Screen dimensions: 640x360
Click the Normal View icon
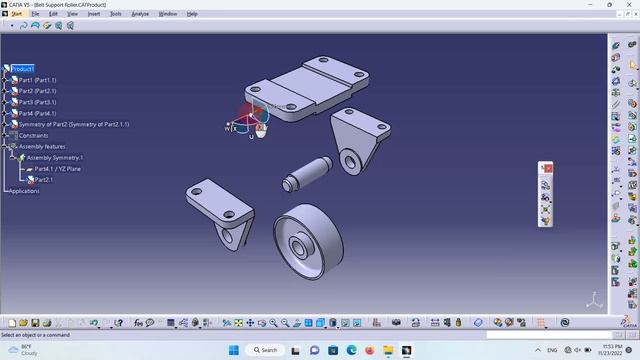point(297,323)
